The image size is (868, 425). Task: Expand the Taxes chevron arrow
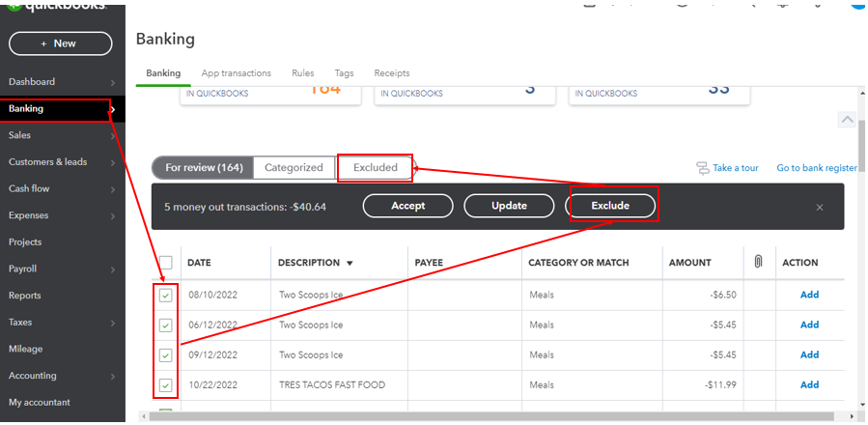pyautogui.click(x=112, y=323)
